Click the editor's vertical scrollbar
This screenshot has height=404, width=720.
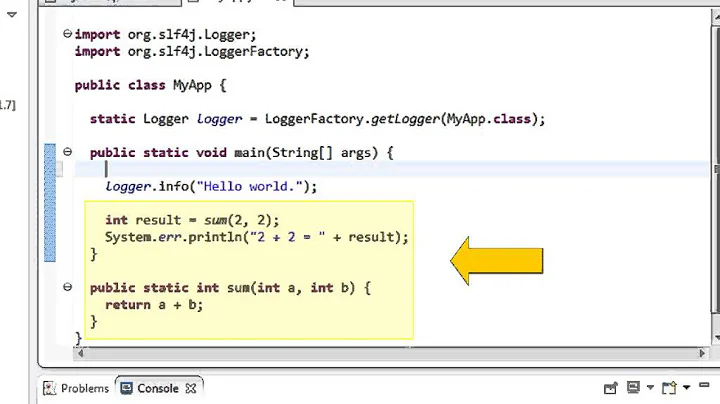pos(714,180)
